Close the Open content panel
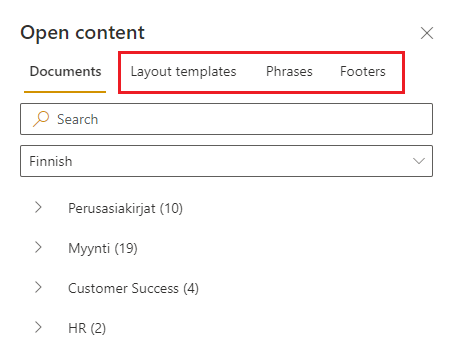The image size is (453, 360). tap(427, 33)
